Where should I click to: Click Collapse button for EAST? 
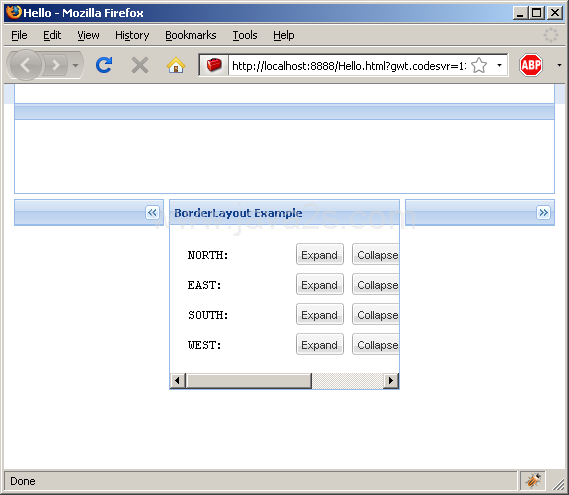pos(376,285)
